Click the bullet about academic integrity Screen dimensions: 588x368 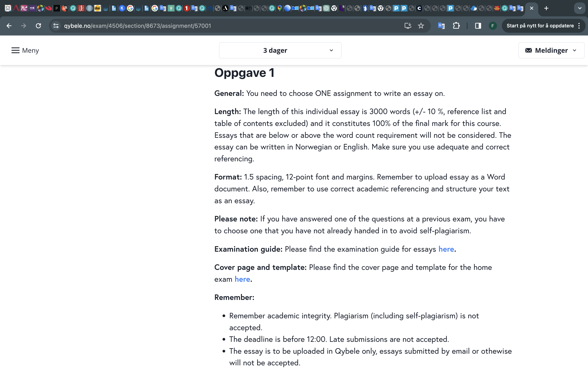point(354,322)
